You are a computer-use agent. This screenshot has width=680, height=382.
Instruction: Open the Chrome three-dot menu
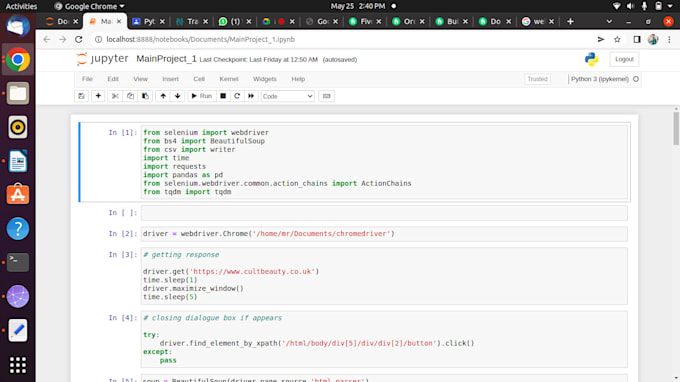[x=669, y=39]
